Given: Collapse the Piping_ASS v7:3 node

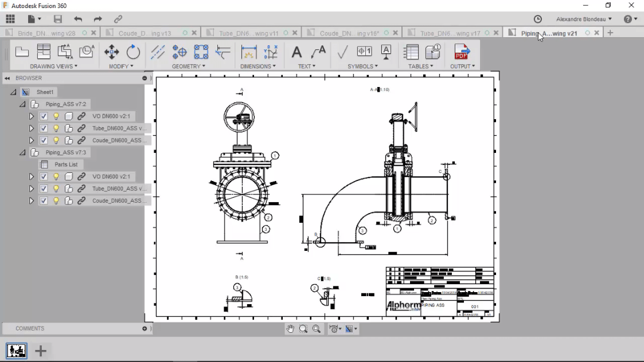Looking at the screenshot, I should (22, 152).
